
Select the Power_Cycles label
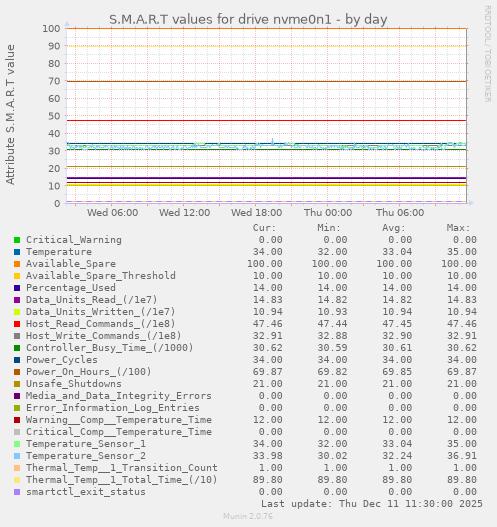tap(62, 360)
